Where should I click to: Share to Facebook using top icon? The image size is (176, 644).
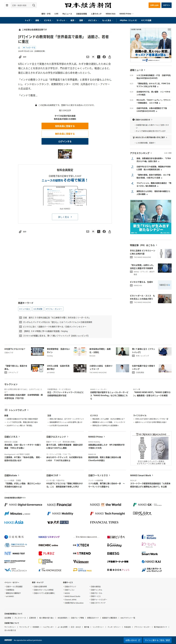pos(104,57)
